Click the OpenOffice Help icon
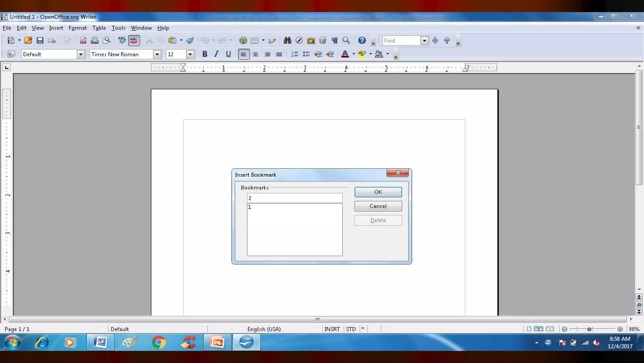 point(362,41)
